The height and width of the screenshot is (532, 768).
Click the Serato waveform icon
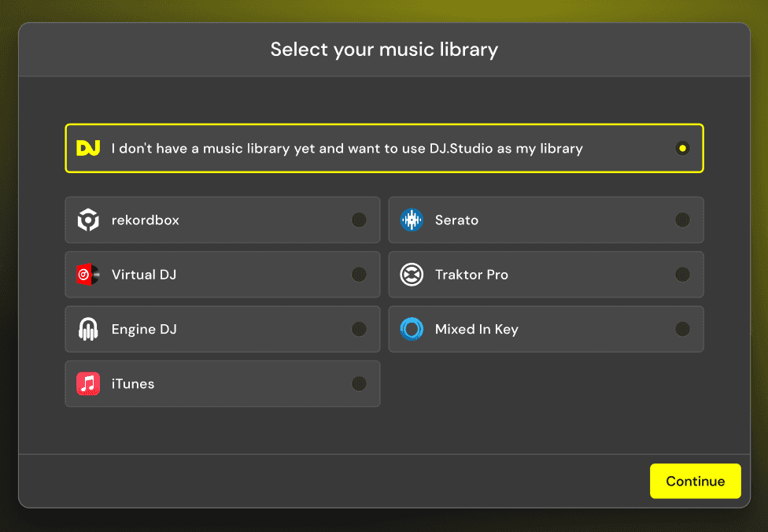point(412,220)
